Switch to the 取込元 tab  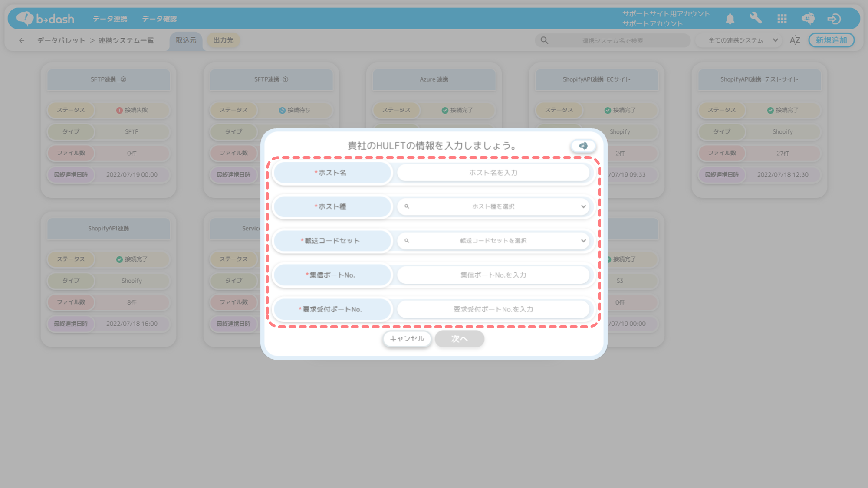[186, 40]
